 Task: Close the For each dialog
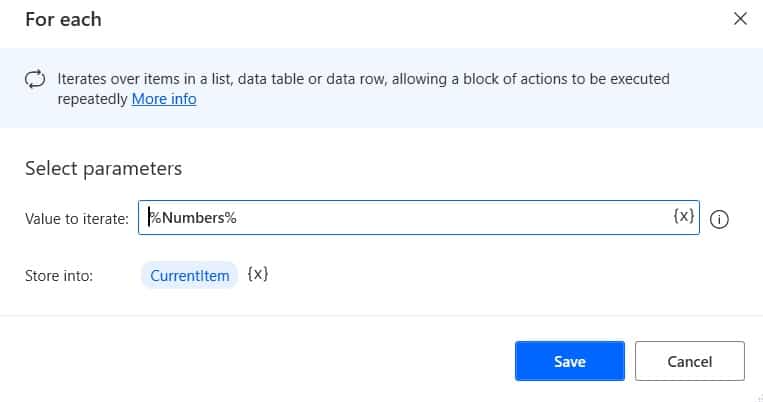(740, 19)
